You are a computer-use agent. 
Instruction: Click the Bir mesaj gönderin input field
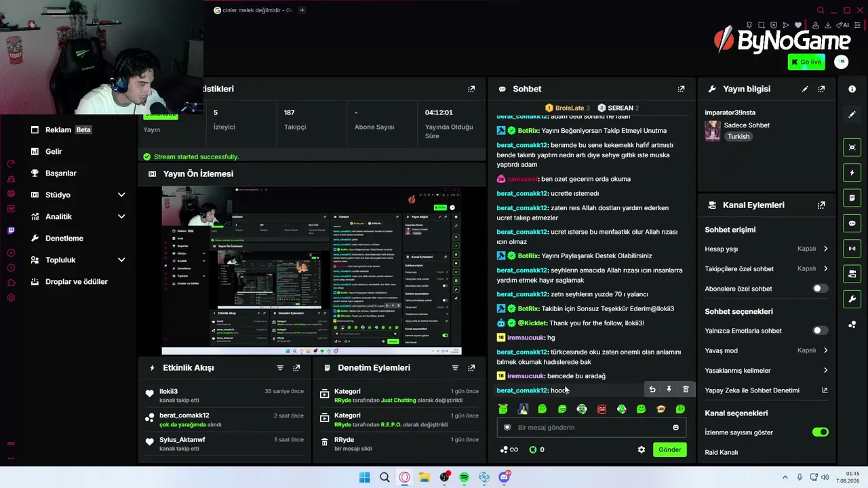point(590,427)
